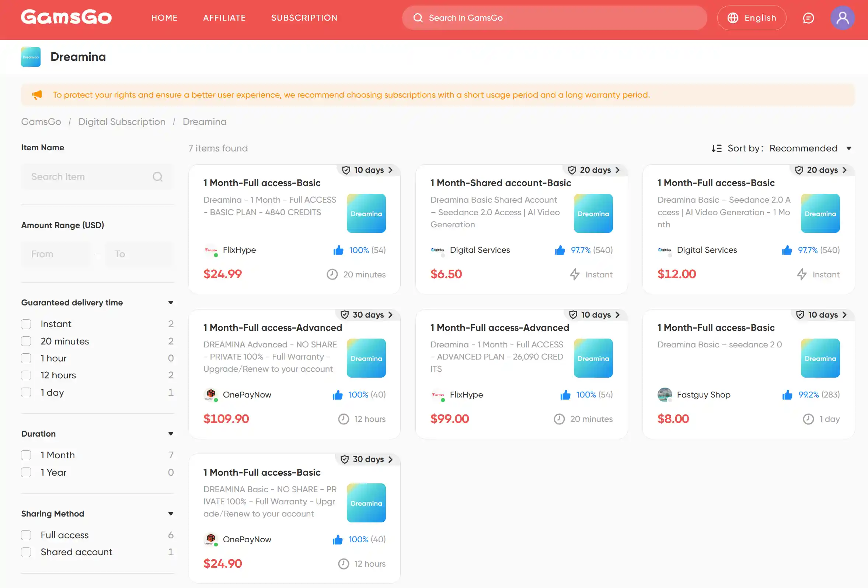
Task: Check the 20 minutes delivery filter
Action: (26, 341)
